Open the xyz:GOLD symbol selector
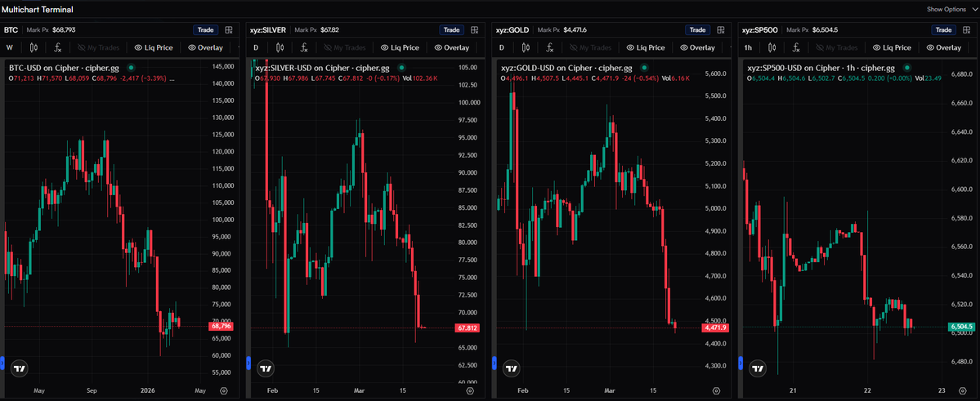The width and height of the screenshot is (980, 401). [x=512, y=30]
